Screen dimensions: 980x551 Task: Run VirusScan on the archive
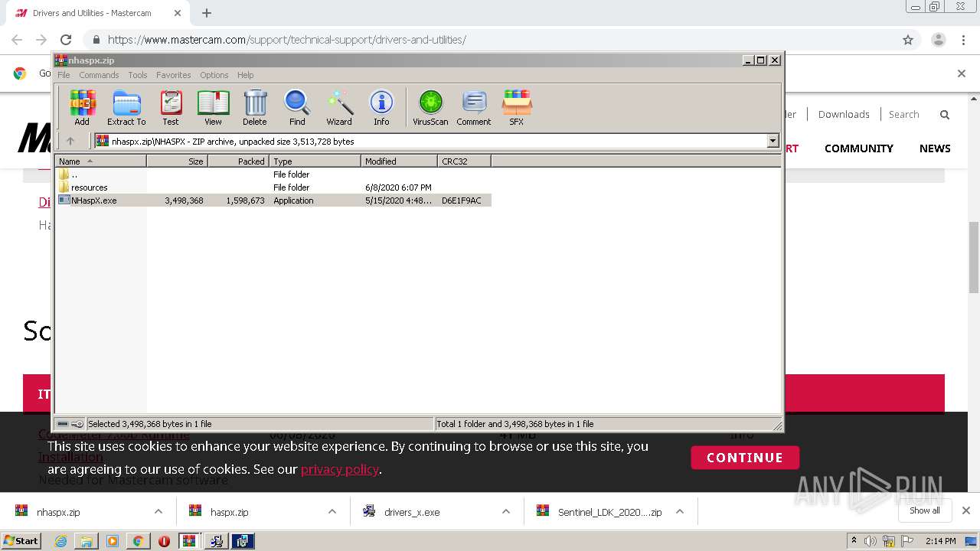click(430, 107)
